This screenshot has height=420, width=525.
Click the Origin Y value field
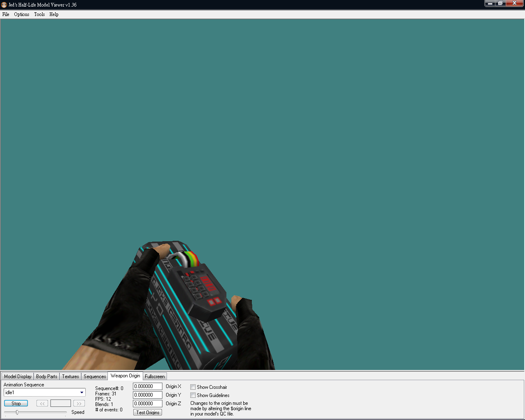tap(148, 395)
